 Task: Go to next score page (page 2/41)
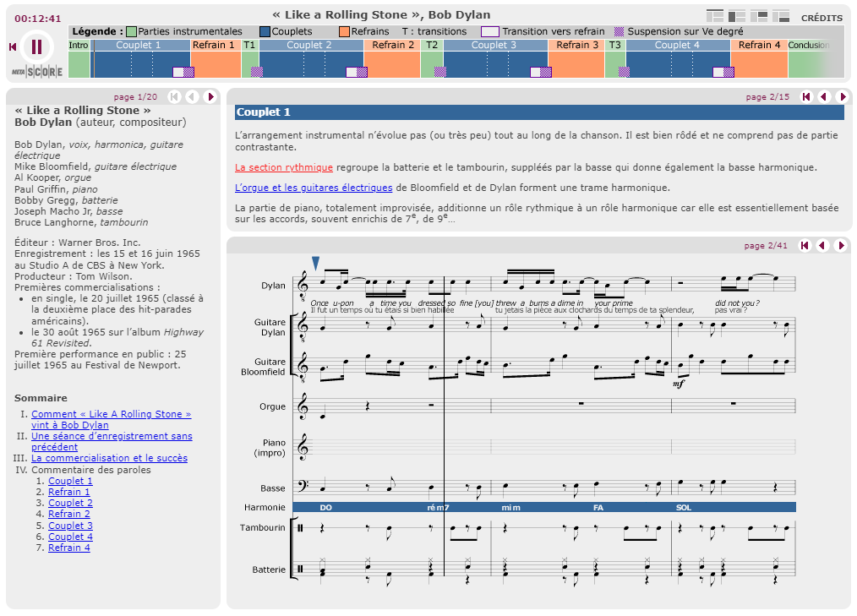[x=841, y=245]
